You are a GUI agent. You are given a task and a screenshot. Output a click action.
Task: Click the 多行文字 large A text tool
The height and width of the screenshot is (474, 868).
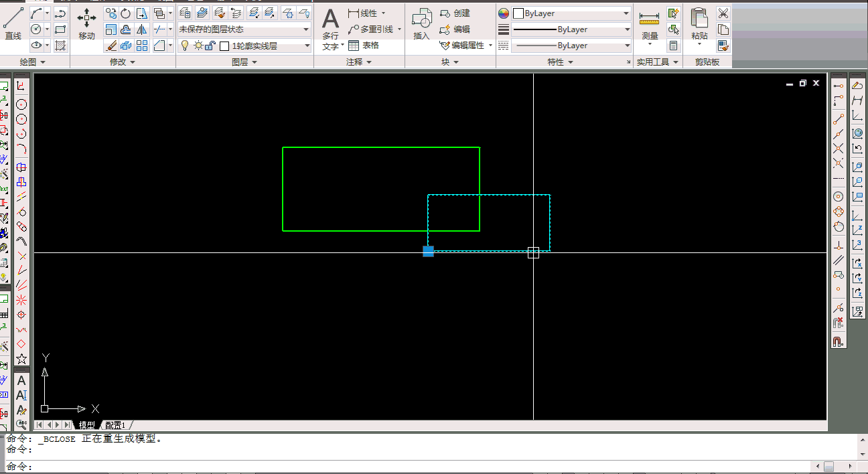(331, 29)
